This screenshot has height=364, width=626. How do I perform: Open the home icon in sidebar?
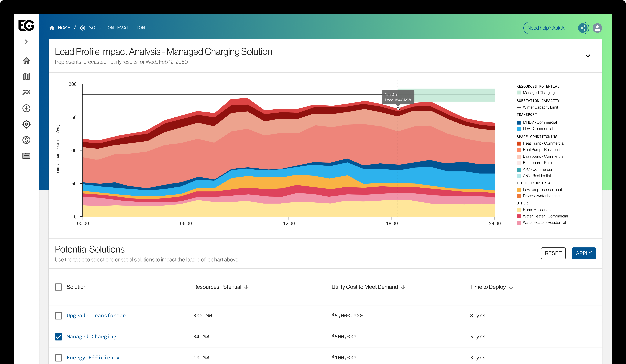26,61
